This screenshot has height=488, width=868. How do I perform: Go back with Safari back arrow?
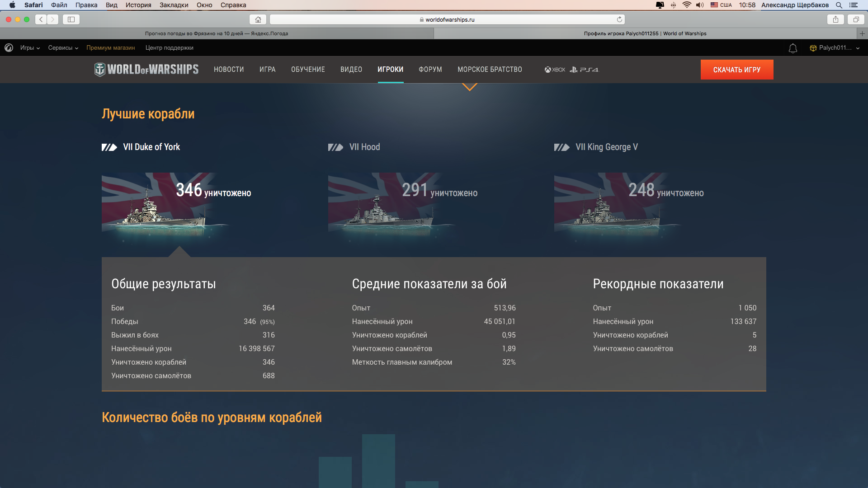pos(41,19)
